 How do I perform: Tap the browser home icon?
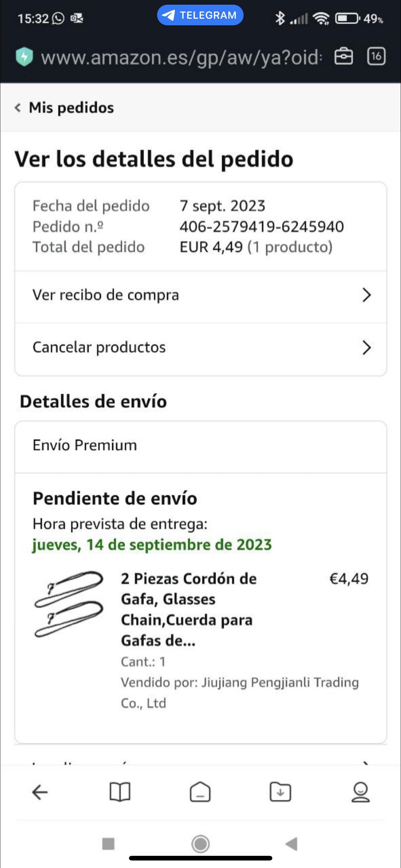[200, 792]
